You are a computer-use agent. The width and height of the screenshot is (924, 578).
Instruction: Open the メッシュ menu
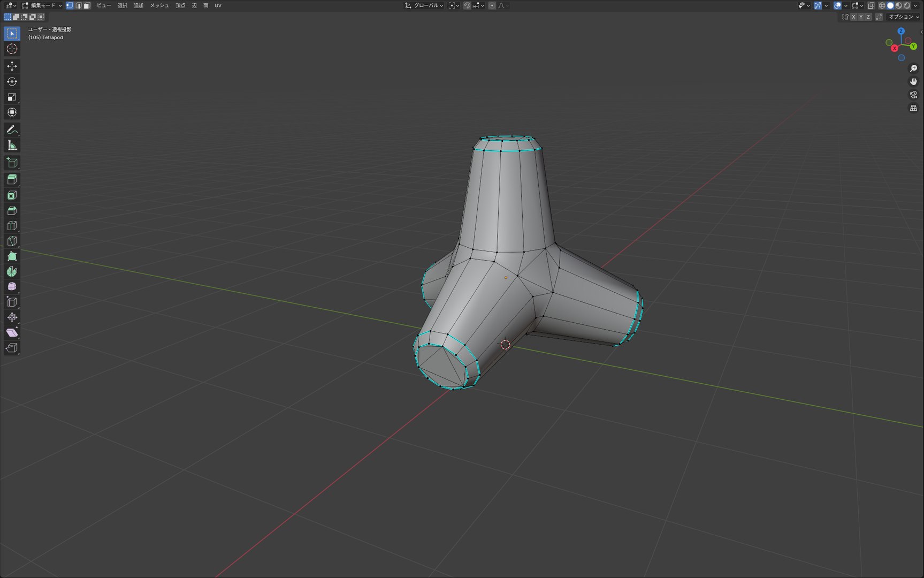pos(159,5)
